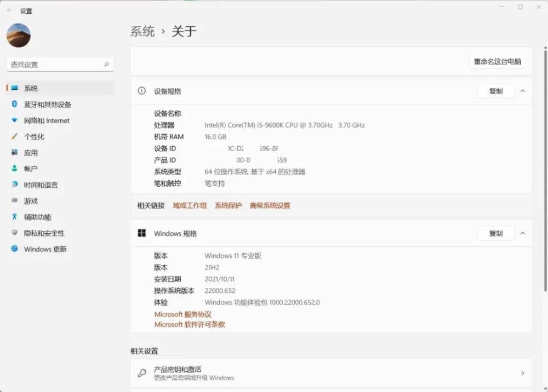
Task: Open 应用 settings page
Action: (x=60, y=153)
